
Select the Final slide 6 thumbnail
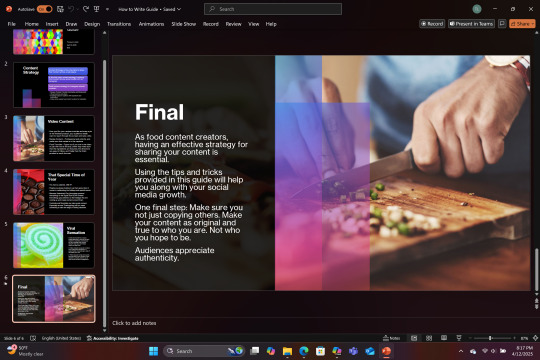click(x=53, y=299)
